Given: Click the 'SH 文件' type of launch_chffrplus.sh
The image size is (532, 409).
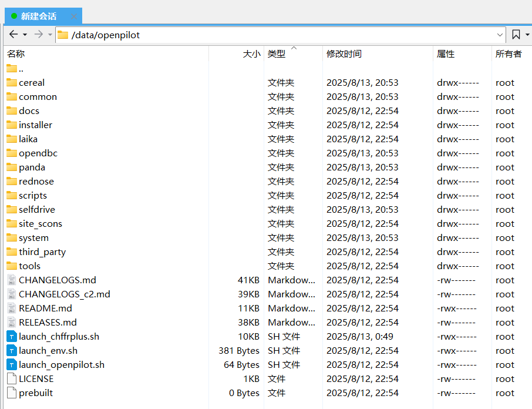Looking at the screenshot, I should [x=284, y=336].
